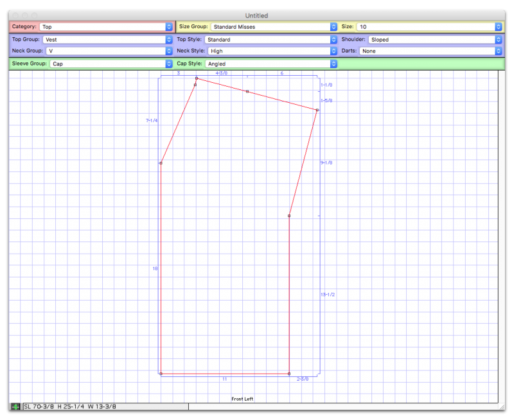Click the green plus icon in status bar
Image resolution: width=514 pixels, height=420 pixels.
15,407
